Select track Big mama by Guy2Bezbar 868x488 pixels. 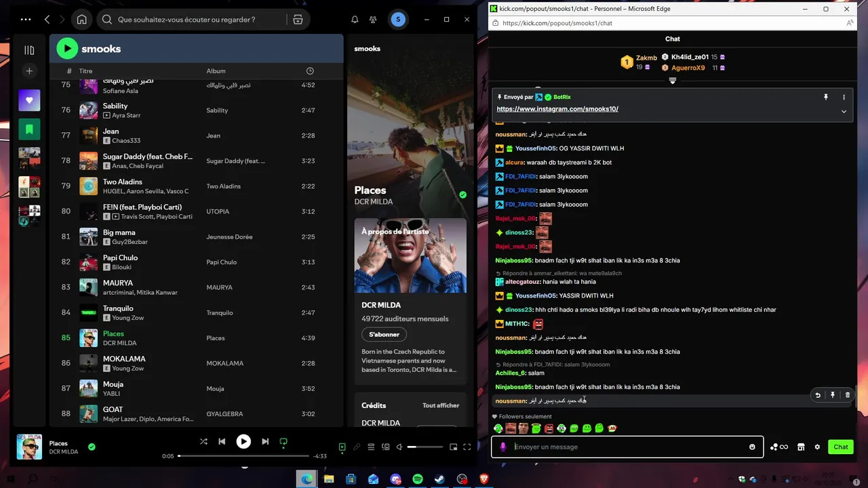coord(197,237)
